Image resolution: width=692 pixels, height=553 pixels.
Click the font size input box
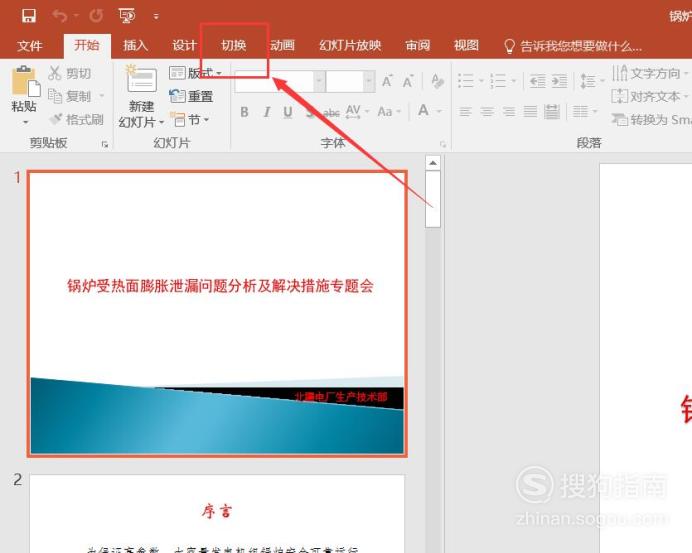tap(345, 81)
